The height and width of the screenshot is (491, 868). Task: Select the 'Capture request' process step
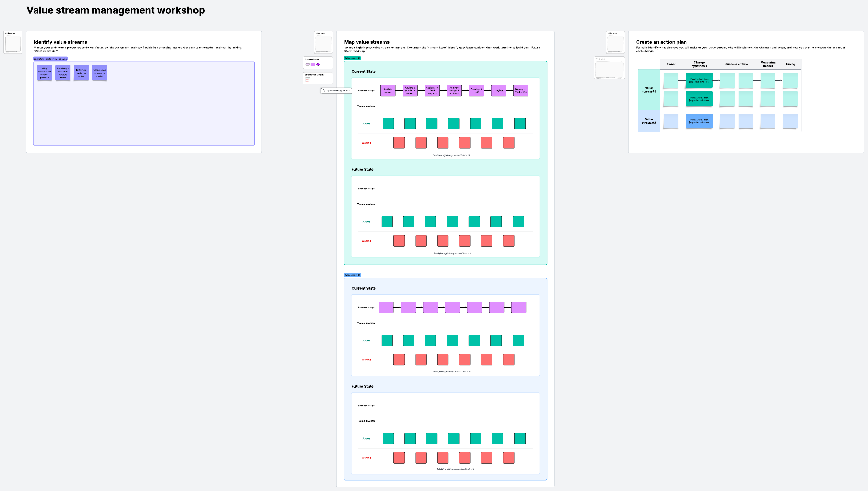[388, 91]
